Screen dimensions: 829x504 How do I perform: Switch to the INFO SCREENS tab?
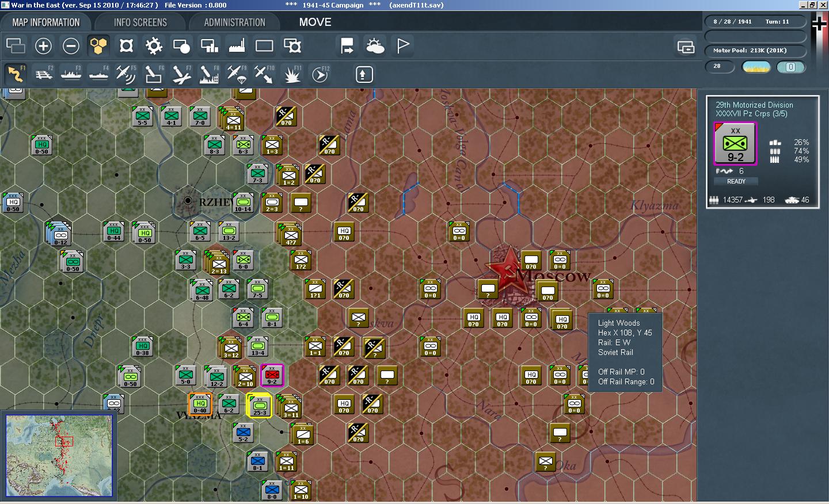click(140, 22)
